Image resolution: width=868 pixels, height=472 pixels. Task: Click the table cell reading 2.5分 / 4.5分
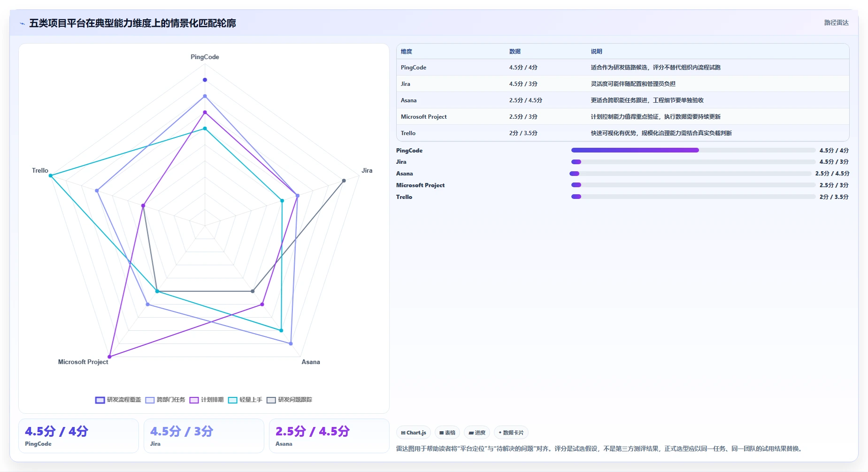526,100
